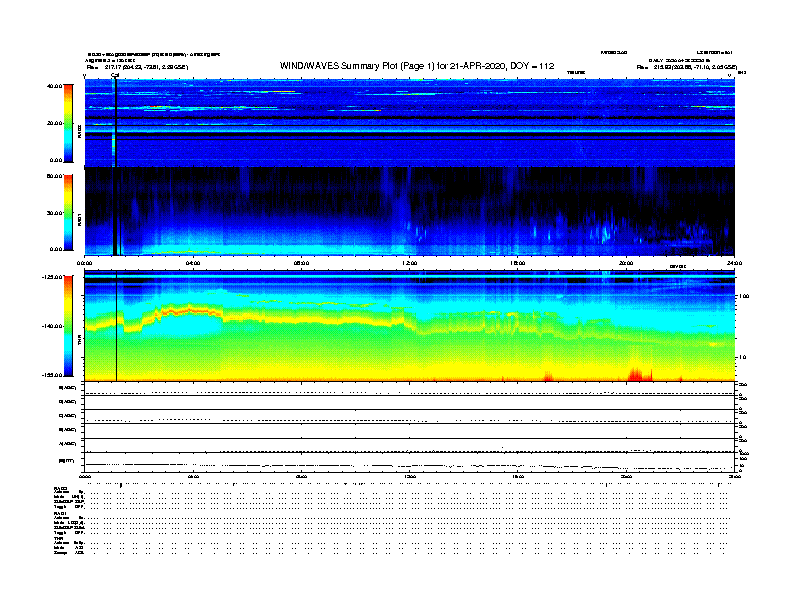This screenshot has height=612, width=792.
Task: Click the 100 frequency label right of TNR
Action: (x=743, y=296)
